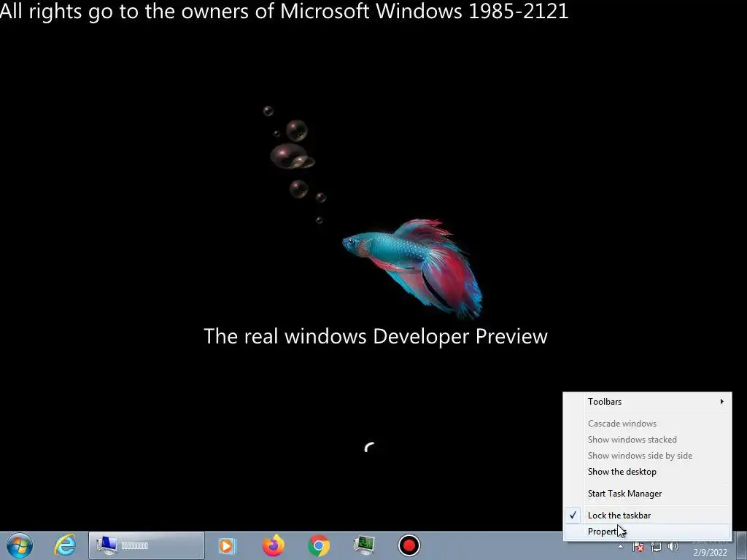Click the grayed Cascade windows entry
The width and height of the screenshot is (747, 560).
click(648, 424)
